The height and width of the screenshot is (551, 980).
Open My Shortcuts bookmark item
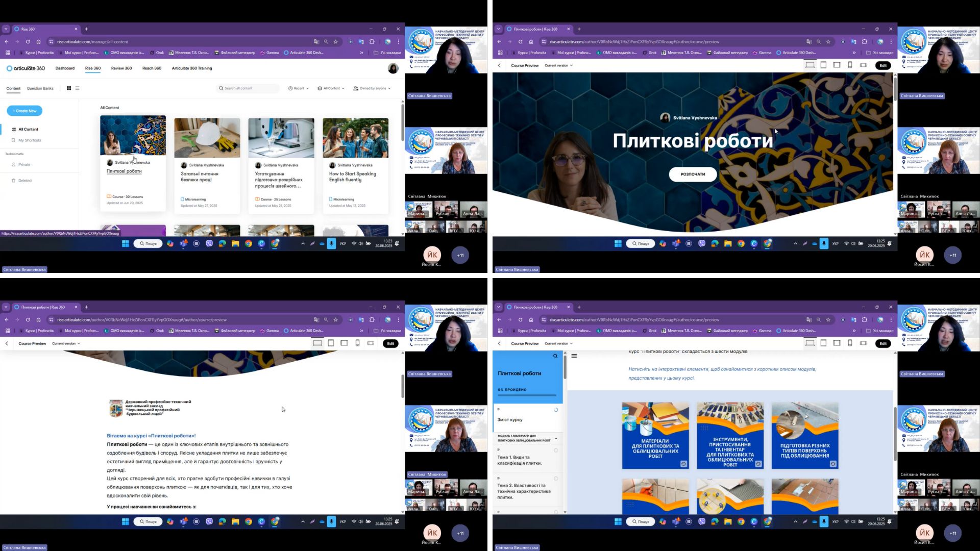click(x=30, y=140)
